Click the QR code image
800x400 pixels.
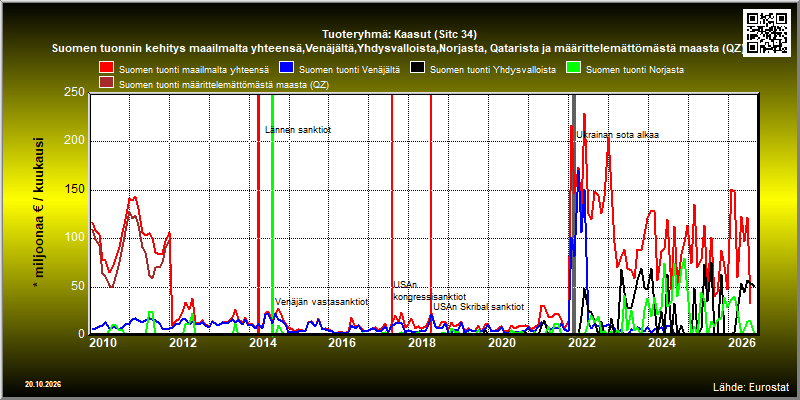coord(767,32)
